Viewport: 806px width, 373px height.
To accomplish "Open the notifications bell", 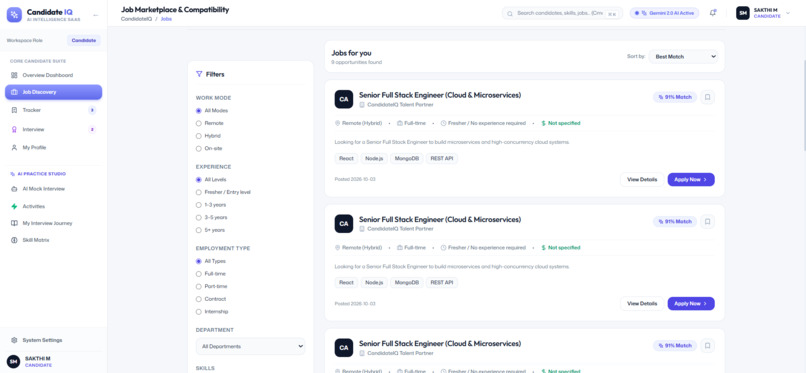I will point(712,13).
